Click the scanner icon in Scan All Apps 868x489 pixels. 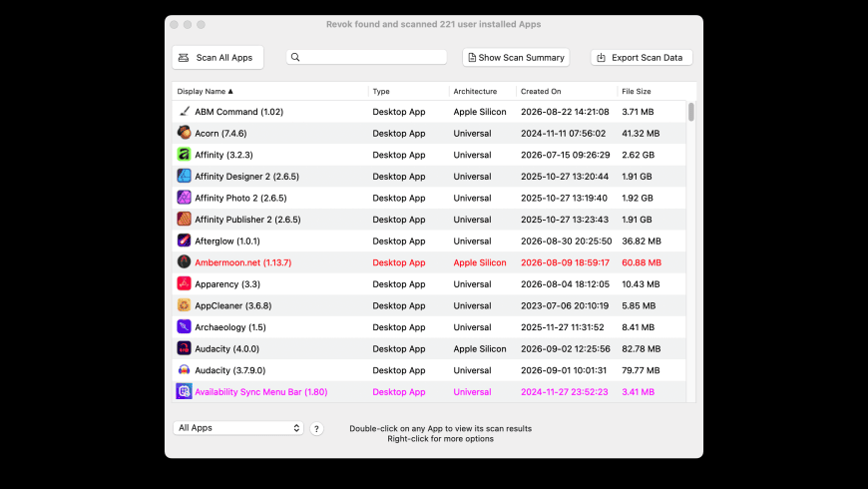point(184,58)
